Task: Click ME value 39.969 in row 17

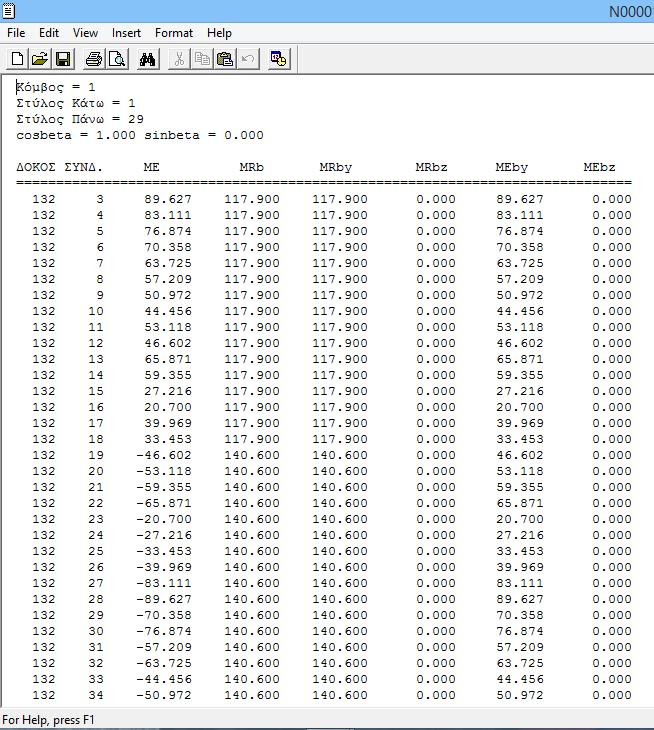Action: pyautogui.click(x=168, y=423)
